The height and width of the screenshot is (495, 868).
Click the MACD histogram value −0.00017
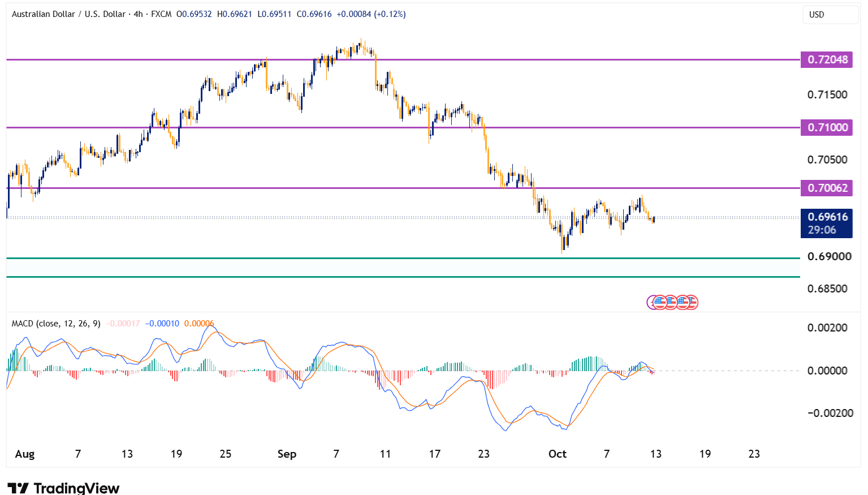(x=123, y=324)
